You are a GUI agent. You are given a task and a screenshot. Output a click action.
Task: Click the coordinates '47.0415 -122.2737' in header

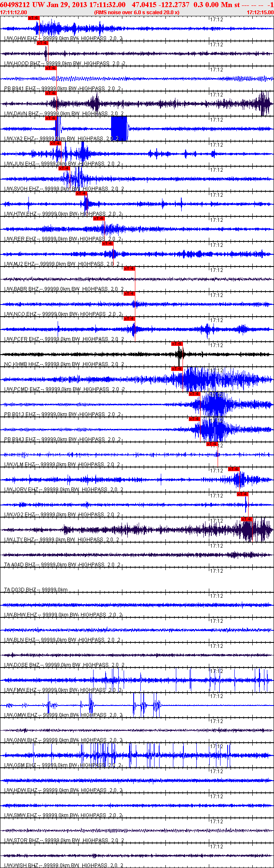pyautogui.click(x=160, y=5)
